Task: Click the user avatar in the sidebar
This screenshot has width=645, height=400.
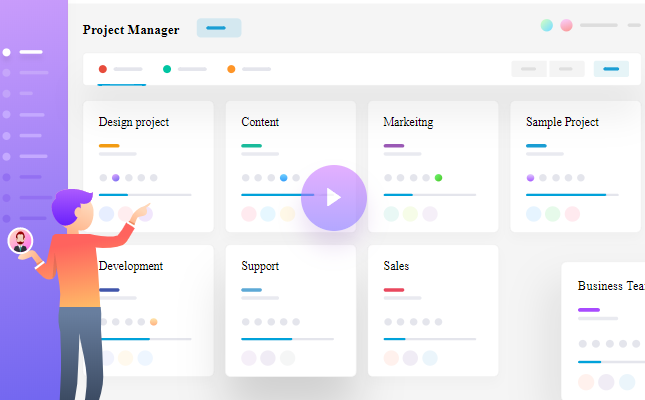Action: tap(20, 241)
